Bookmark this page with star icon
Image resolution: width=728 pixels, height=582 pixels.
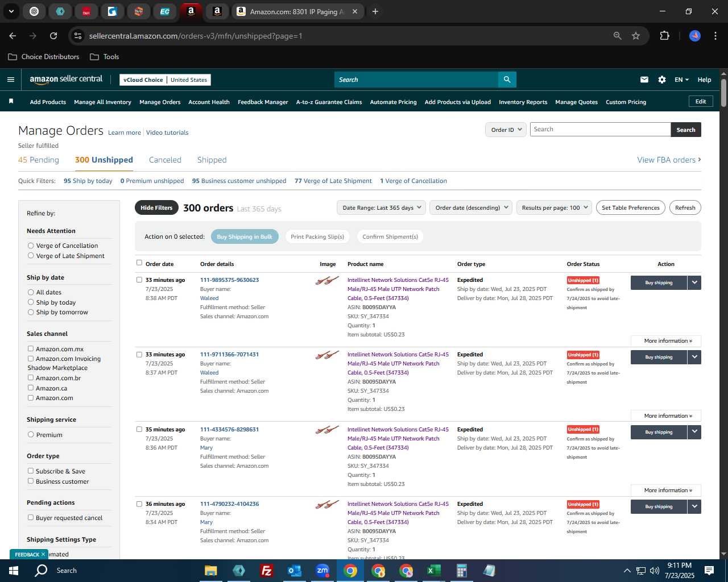[636, 36]
